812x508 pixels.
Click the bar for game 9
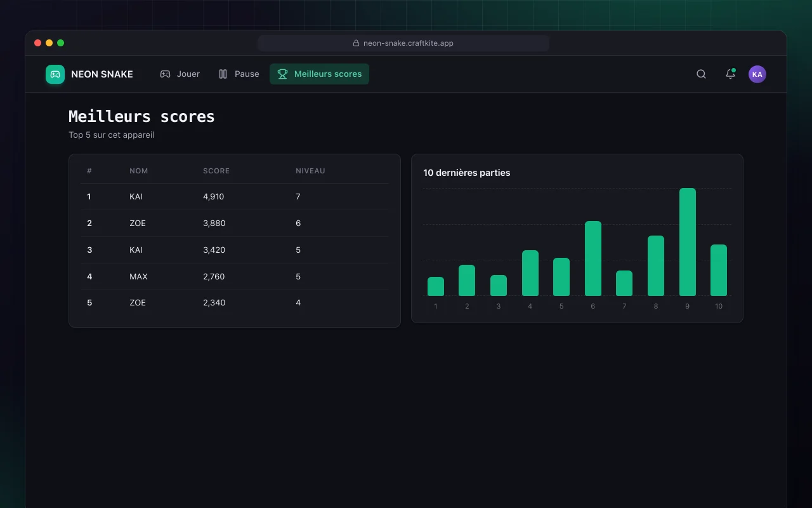[688, 242]
